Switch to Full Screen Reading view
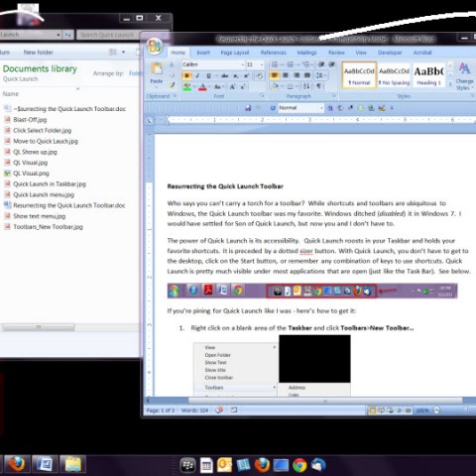Image resolution: width=476 pixels, height=476 pixels. pos(382,411)
